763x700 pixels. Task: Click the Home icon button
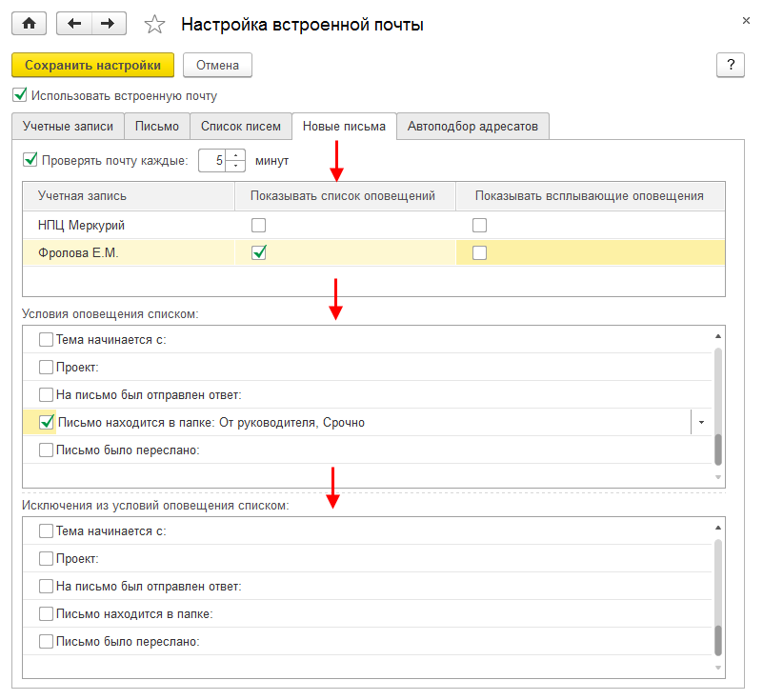click(x=28, y=24)
